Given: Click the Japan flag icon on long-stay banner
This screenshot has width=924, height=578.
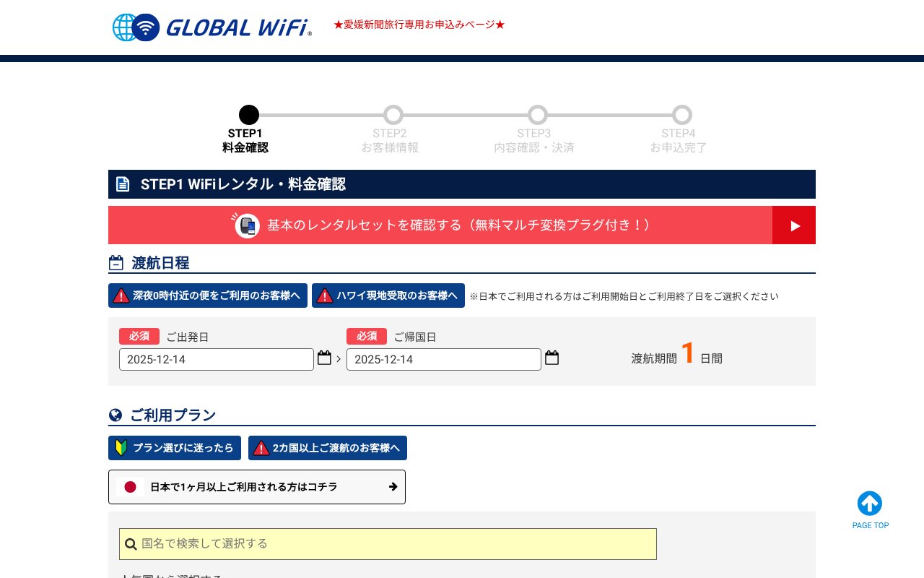Looking at the screenshot, I should [x=130, y=487].
